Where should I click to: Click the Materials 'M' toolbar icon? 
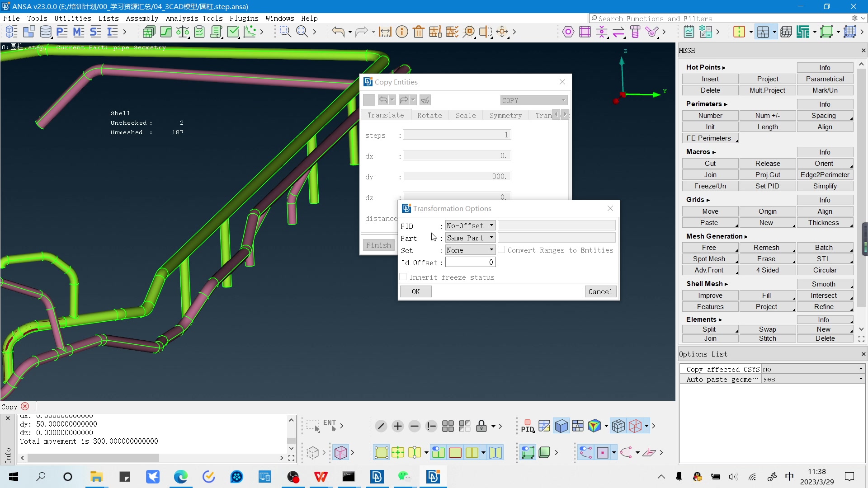point(79,32)
